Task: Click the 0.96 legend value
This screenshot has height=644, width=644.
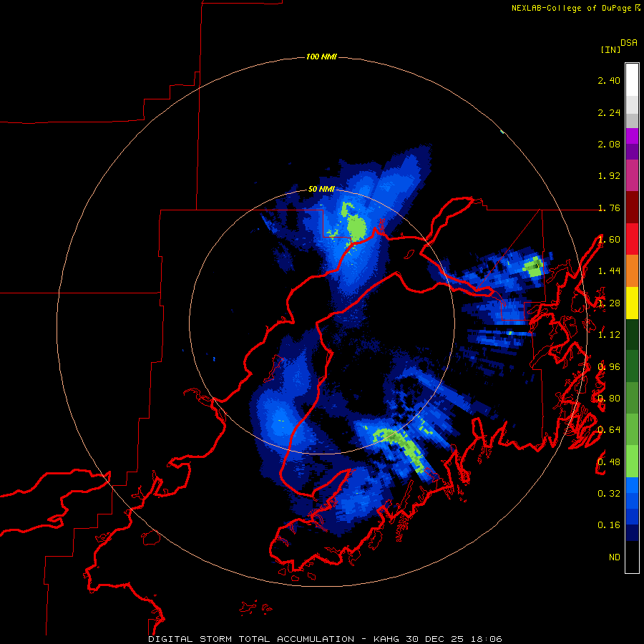Action: [609, 367]
